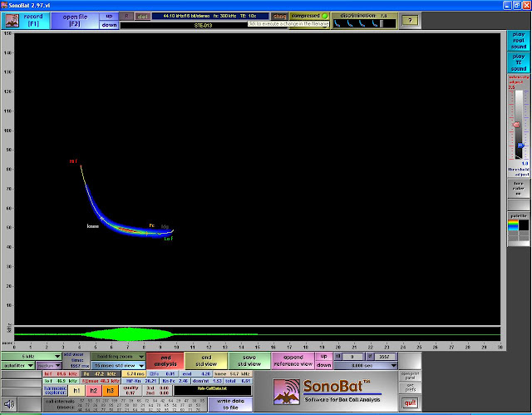The image size is (532, 415).
Task: Play real sound
Action: pos(519,41)
